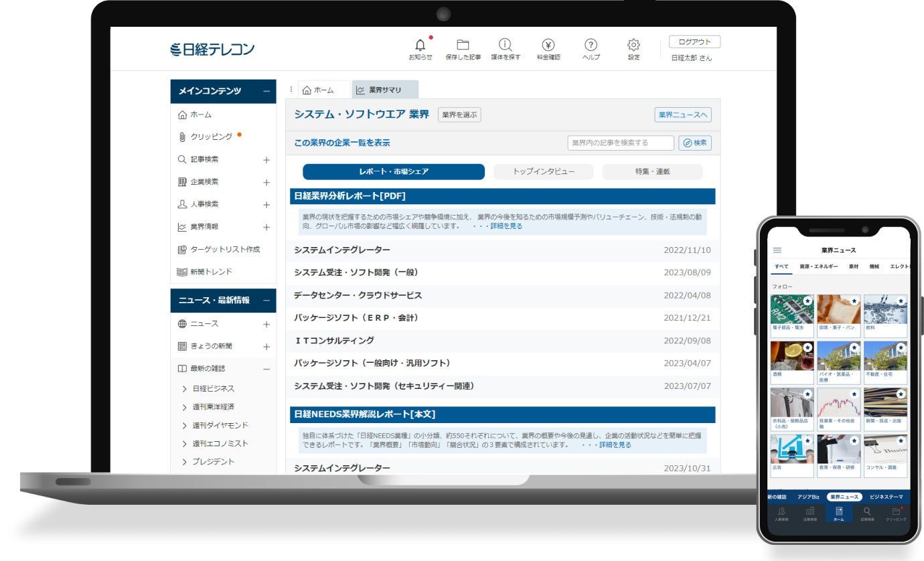Expand ニュース with its plus sign
Viewport: 924px width, 561px height.
point(266,325)
